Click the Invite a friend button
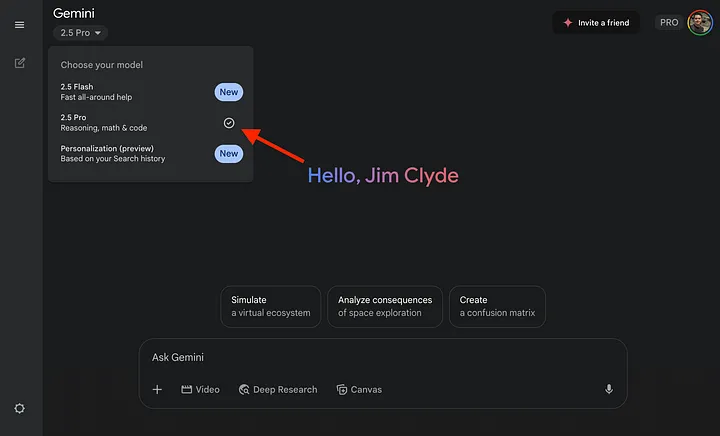Image resolution: width=720 pixels, height=436 pixels. pos(596,22)
